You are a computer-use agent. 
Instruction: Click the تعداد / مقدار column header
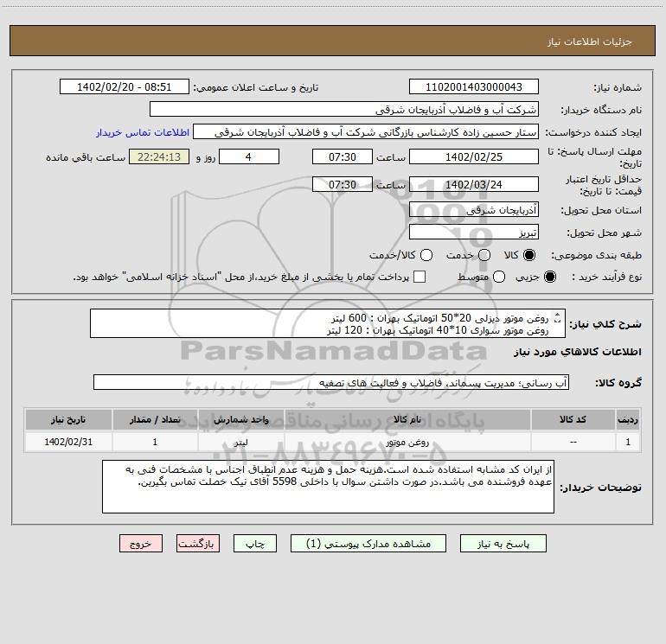coord(155,419)
